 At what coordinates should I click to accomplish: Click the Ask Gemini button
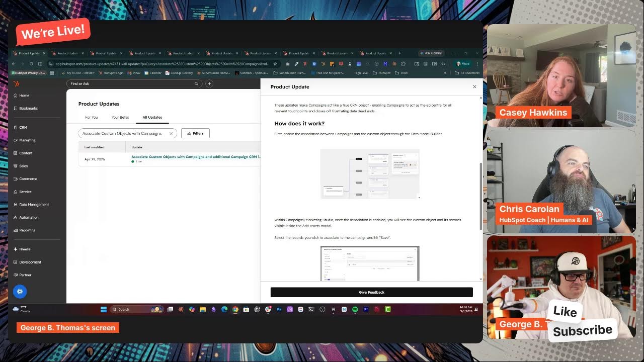tap(431, 53)
